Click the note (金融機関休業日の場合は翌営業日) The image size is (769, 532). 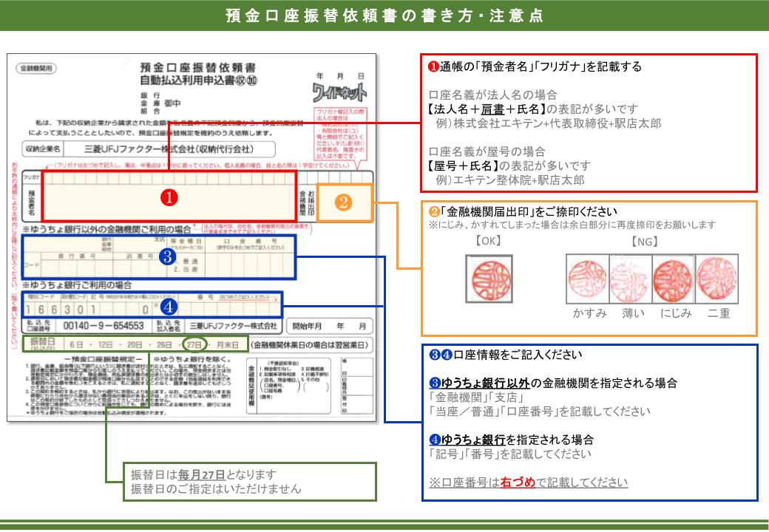point(310,345)
